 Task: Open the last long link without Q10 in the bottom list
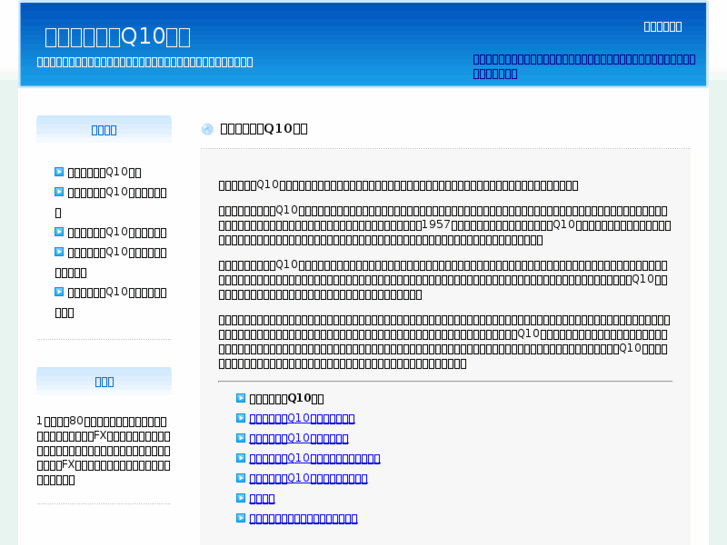(x=303, y=519)
